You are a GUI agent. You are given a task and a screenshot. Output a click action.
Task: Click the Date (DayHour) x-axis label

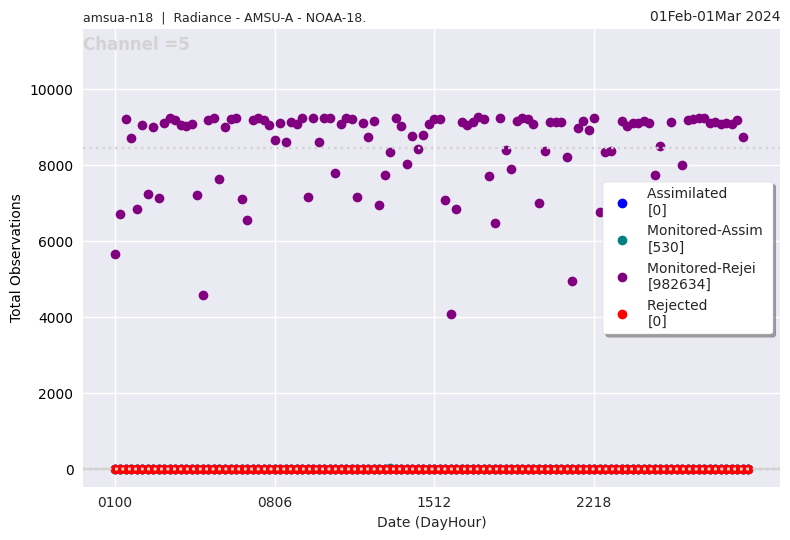(431, 522)
